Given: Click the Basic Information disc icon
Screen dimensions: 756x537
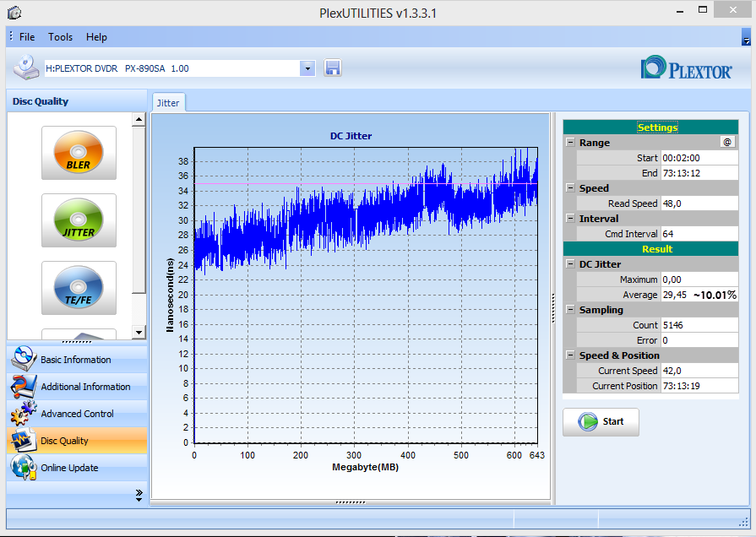Looking at the screenshot, I should coord(23,359).
